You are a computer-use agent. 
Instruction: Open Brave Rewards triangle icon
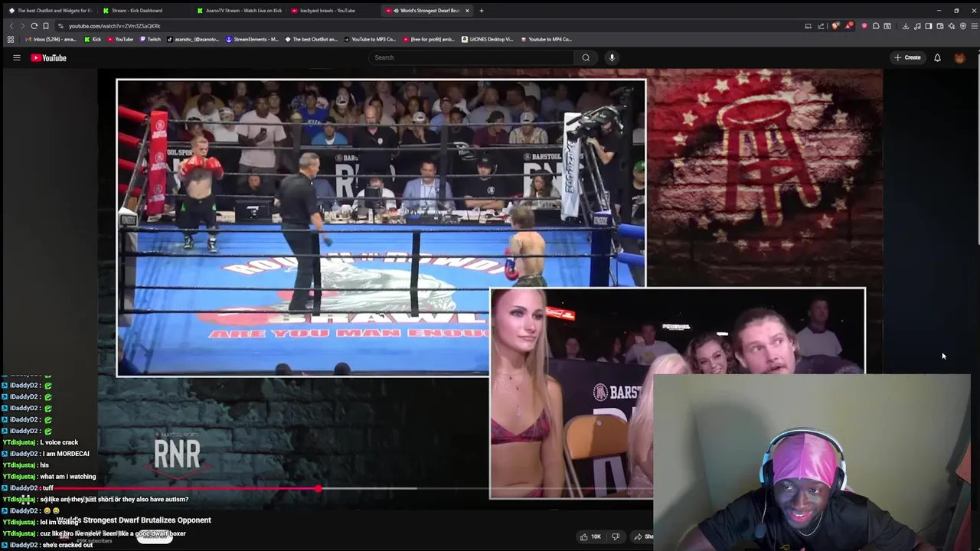tap(849, 26)
